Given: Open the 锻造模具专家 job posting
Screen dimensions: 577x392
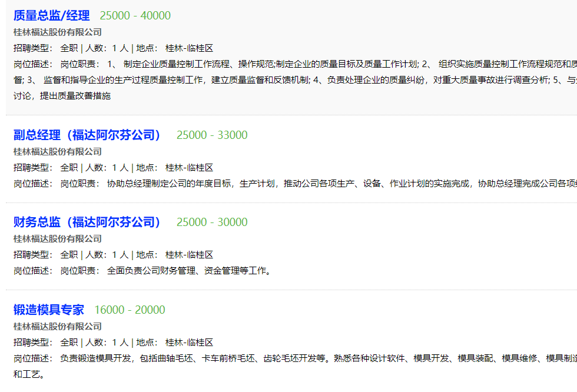Looking at the screenshot, I should [x=48, y=310].
